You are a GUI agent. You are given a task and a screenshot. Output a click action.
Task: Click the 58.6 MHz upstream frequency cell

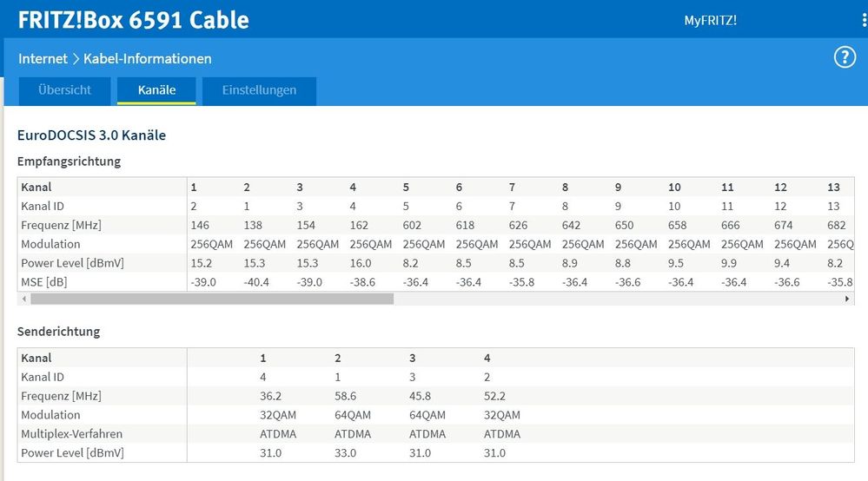(x=348, y=396)
